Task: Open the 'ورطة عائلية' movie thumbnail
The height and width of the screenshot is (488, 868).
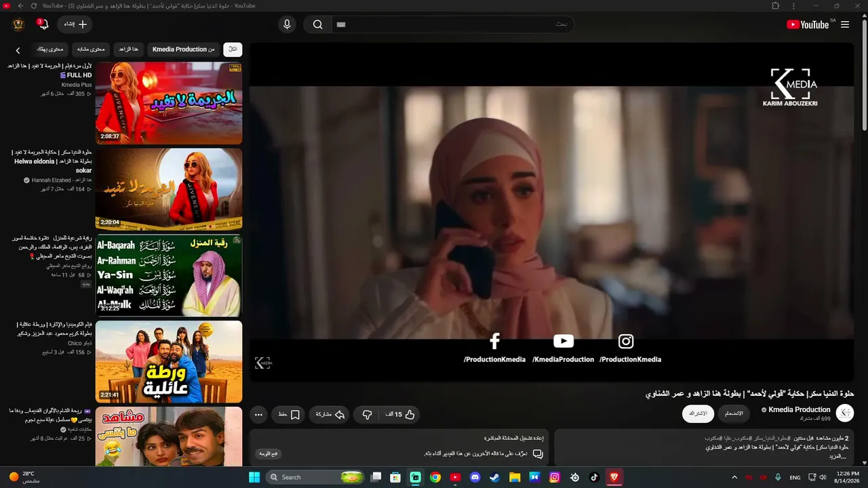Action: tap(169, 361)
